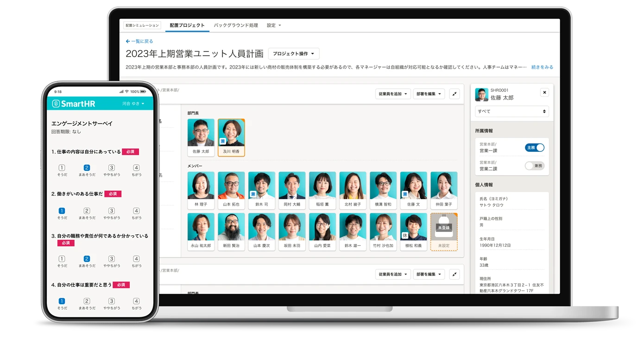Screen dimensions: 644x338
Task: Select 竹村 沙也加's member card
Action: [x=383, y=232]
